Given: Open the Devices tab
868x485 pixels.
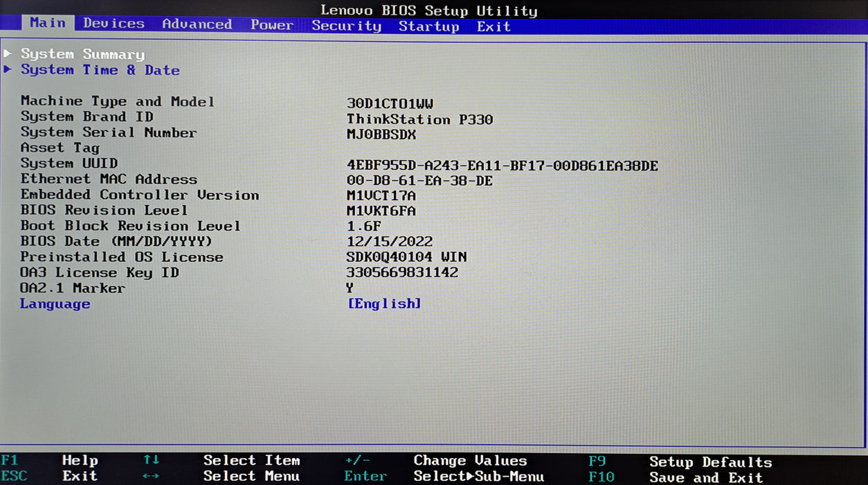Looking at the screenshot, I should coord(114,23).
